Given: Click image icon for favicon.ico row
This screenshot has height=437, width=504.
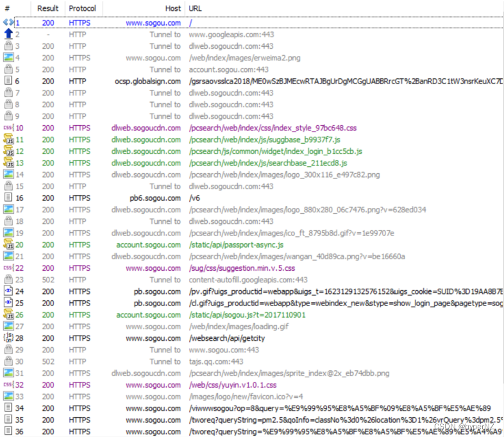Looking at the screenshot, I should pyautogui.click(x=8, y=396).
